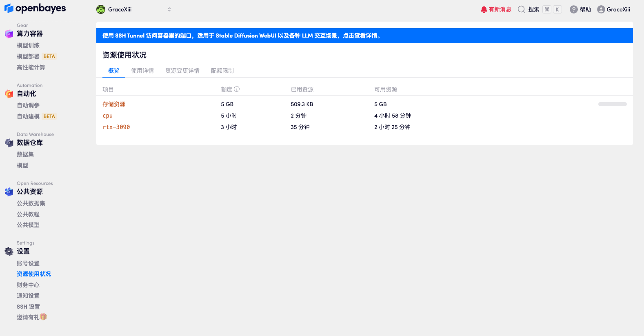
Task: Open the GraceXiii user account menu
Action: click(x=613, y=9)
